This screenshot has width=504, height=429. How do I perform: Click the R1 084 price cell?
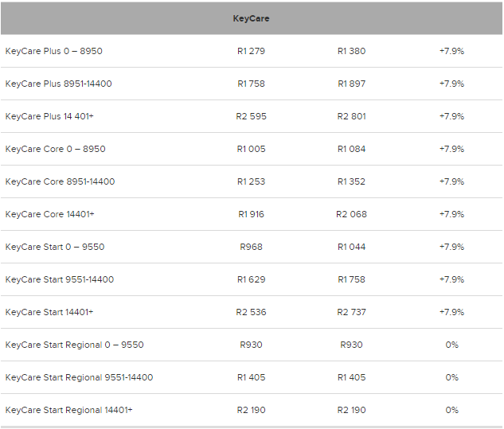[x=351, y=149]
